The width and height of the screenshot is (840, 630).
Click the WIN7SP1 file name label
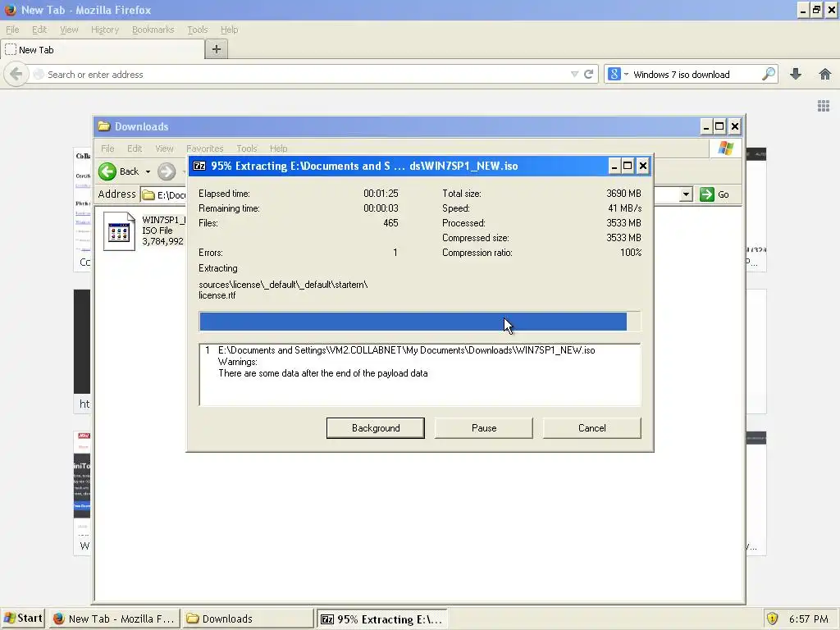click(x=163, y=220)
